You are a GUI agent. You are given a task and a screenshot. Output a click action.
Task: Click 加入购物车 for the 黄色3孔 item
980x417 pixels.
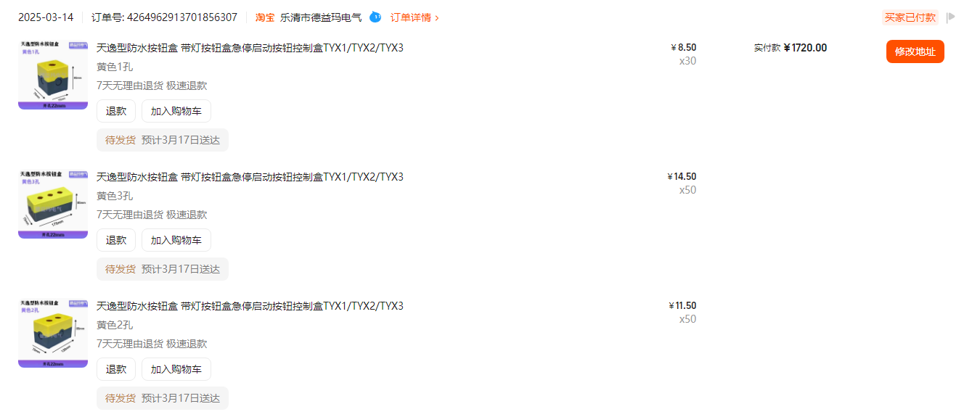pyautogui.click(x=176, y=240)
